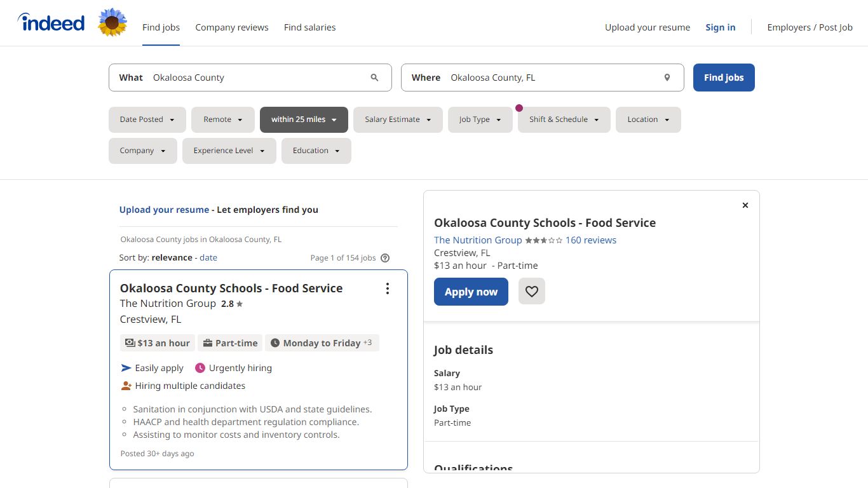Click the Part-time briefcase tag
The height and width of the screenshot is (488, 868).
click(x=230, y=343)
